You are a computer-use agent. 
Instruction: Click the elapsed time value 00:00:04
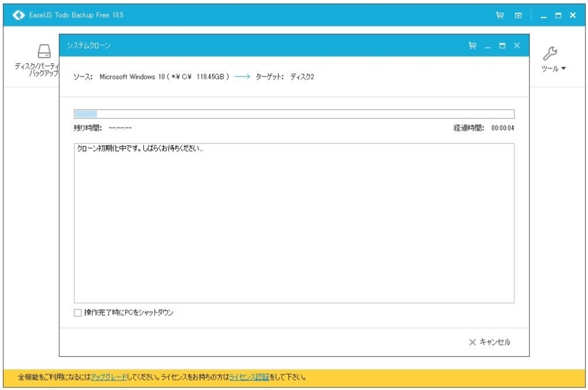pos(503,128)
